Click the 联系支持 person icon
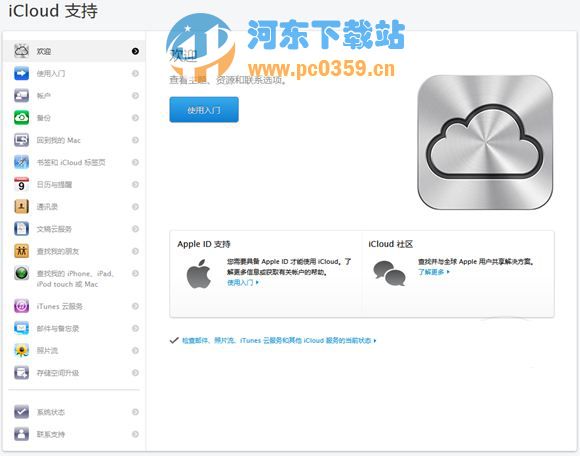The height and width of the screenshot is (456, 580). (x=21, y=434)
